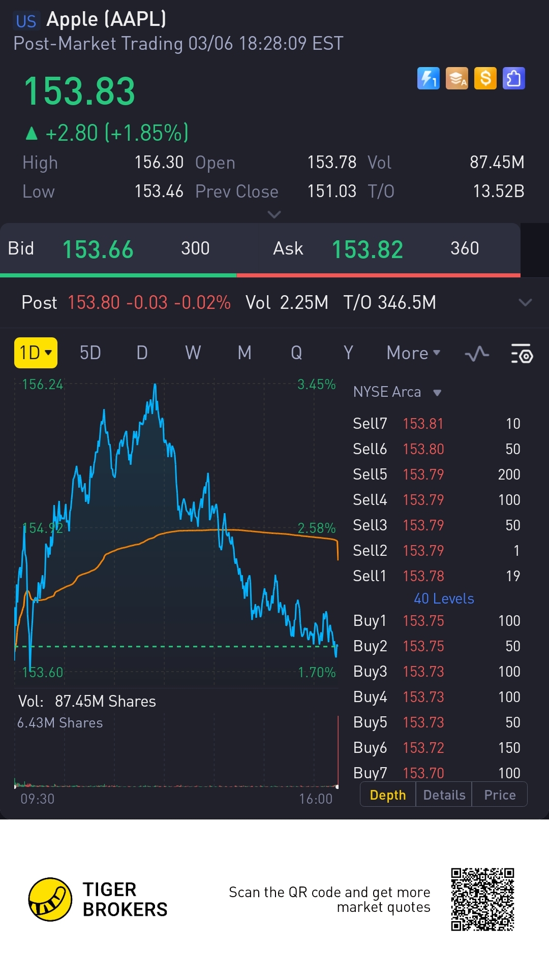Tap the Sell3 order book row
Viewport: 549px width, 980px height.
437,525
